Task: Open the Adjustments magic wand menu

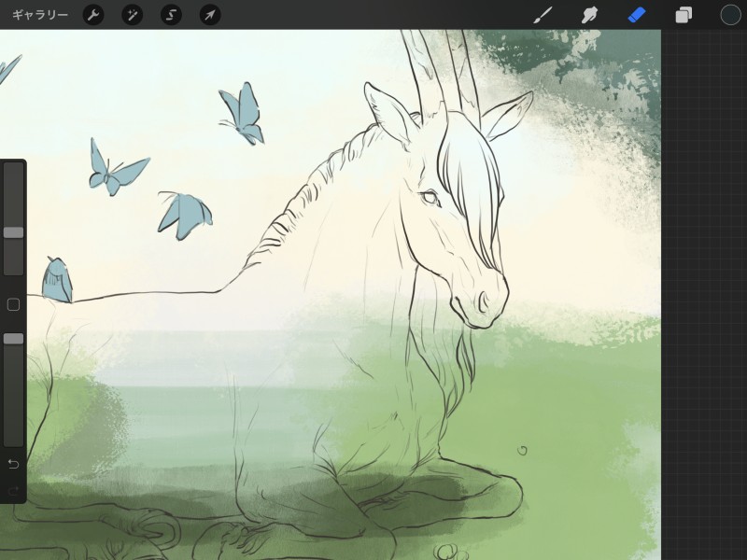Action: pyautogui.click(x=132, y=15)
